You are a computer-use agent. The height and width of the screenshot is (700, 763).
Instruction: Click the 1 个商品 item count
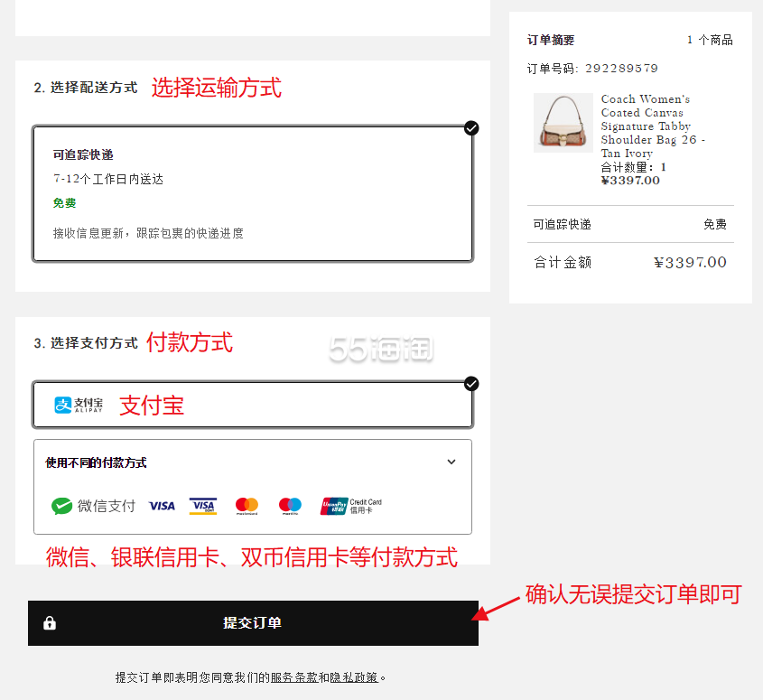tap(710, 40)
